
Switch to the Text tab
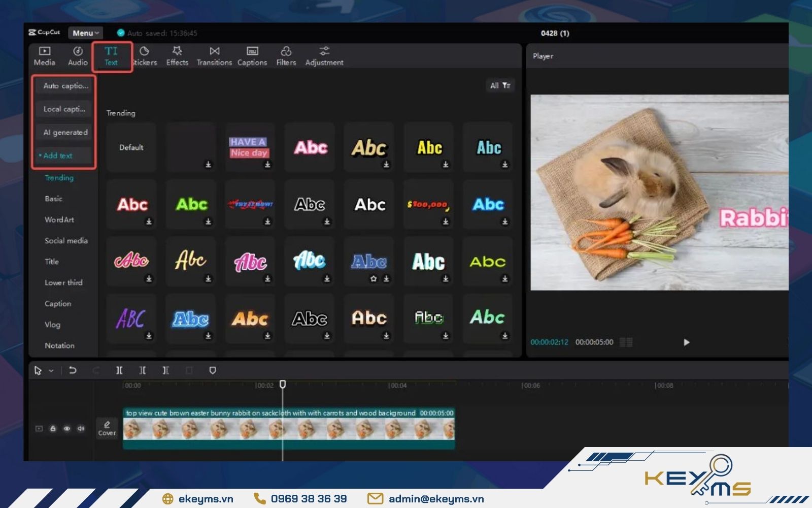coord(111,55)
